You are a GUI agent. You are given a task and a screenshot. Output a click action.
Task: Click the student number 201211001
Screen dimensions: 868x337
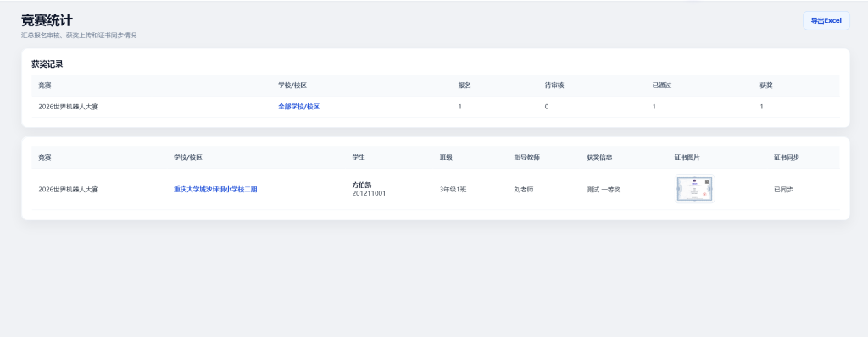(x=369, y=194)
